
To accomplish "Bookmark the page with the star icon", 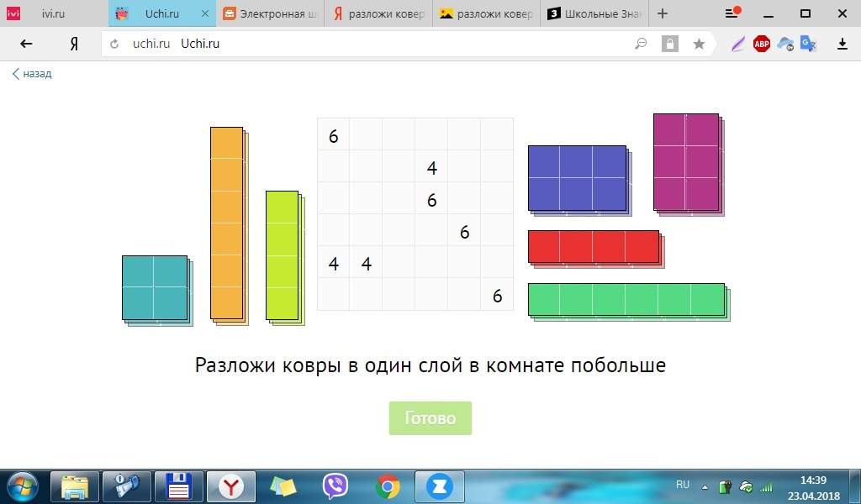I will coord(699,45).
